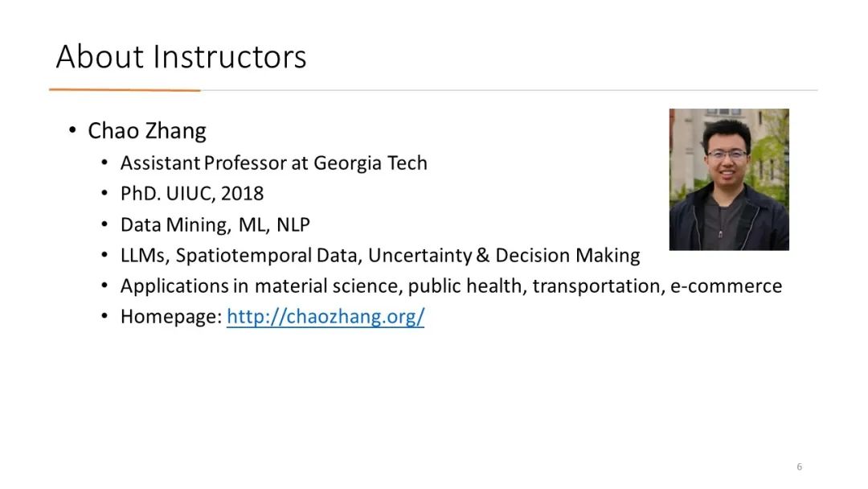
Task: Click the 'Homepage:' label text
Action: point(171,316)
